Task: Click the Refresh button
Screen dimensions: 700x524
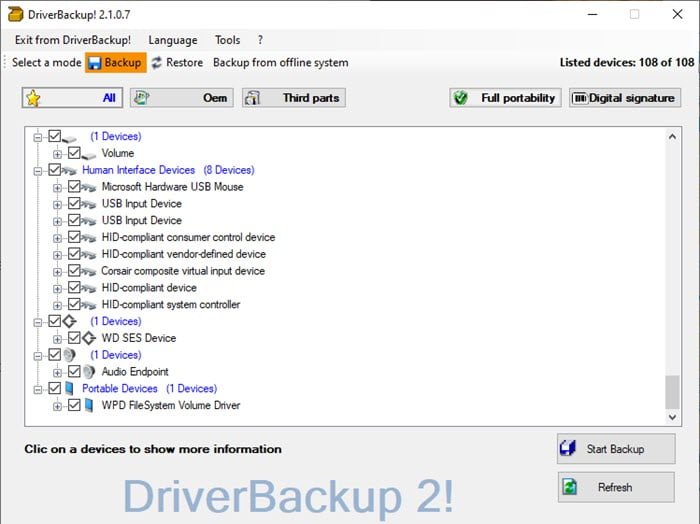Action: pyautogui.click(x=616, y=487)
